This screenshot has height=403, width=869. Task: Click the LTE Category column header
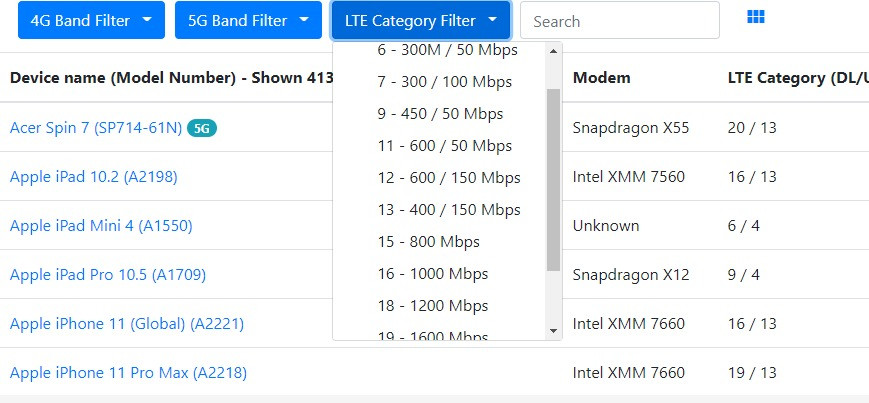coord(798,78)
